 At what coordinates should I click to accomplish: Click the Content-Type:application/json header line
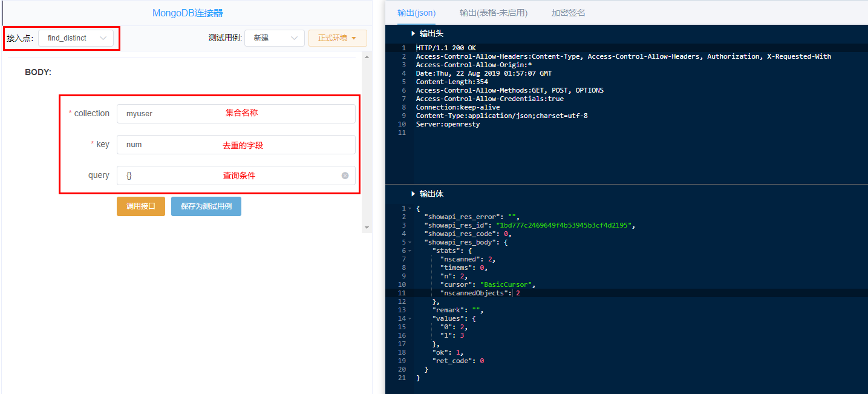(x=501, y=116)
